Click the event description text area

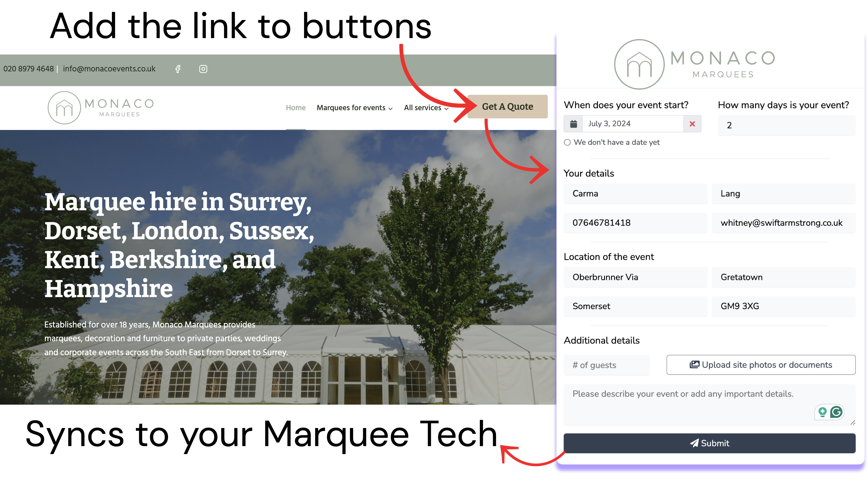(709, 404)
